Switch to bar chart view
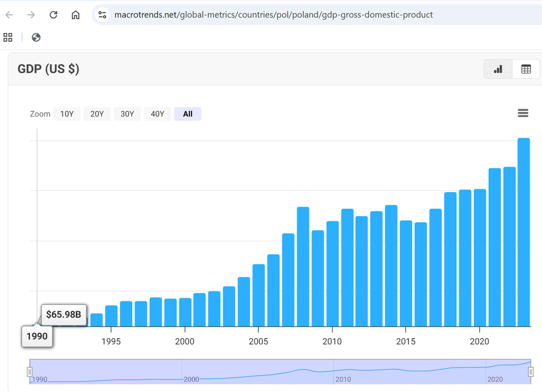The image size is (542, 392). pyautogui.click(x=498, y=69)
